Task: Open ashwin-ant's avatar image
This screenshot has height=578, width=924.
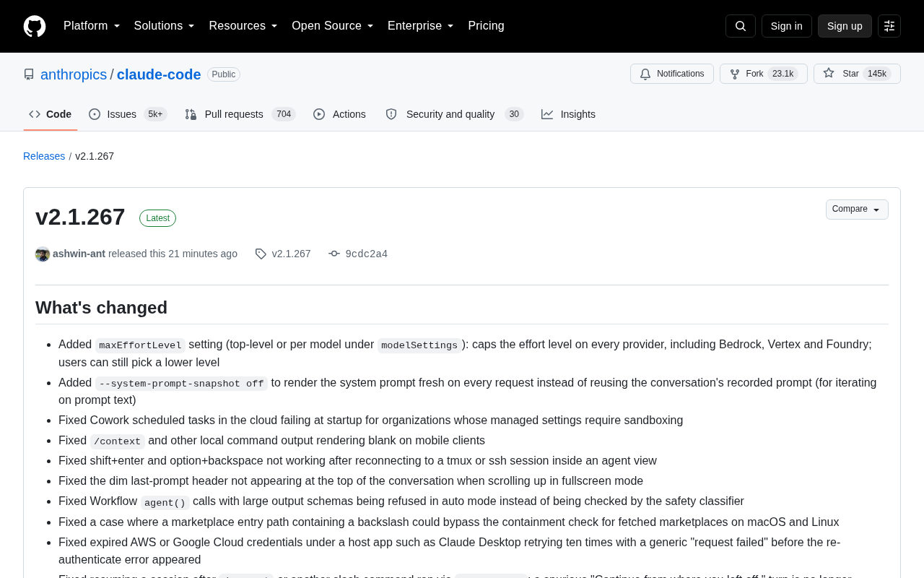Action: click(43, 254)
